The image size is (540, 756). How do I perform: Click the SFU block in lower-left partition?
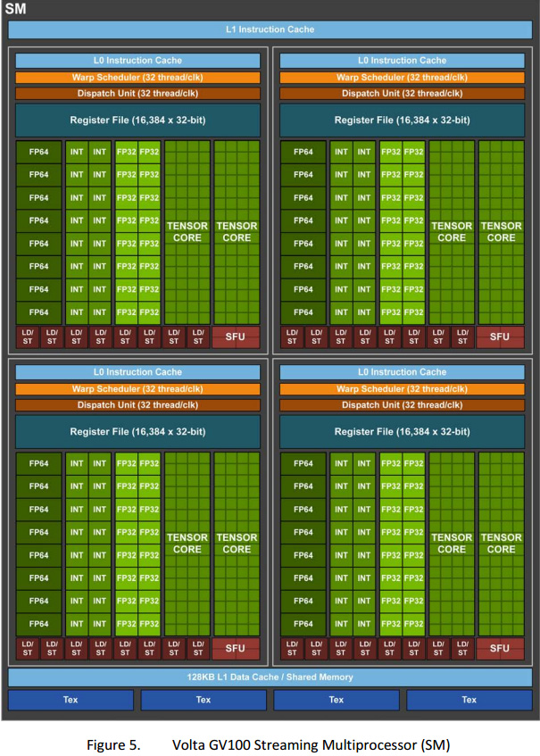tap(236, 648)
